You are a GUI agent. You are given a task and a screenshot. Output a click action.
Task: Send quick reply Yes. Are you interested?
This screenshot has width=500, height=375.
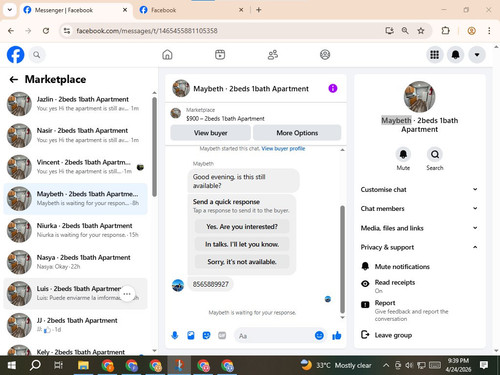click(x=242, y=227)
